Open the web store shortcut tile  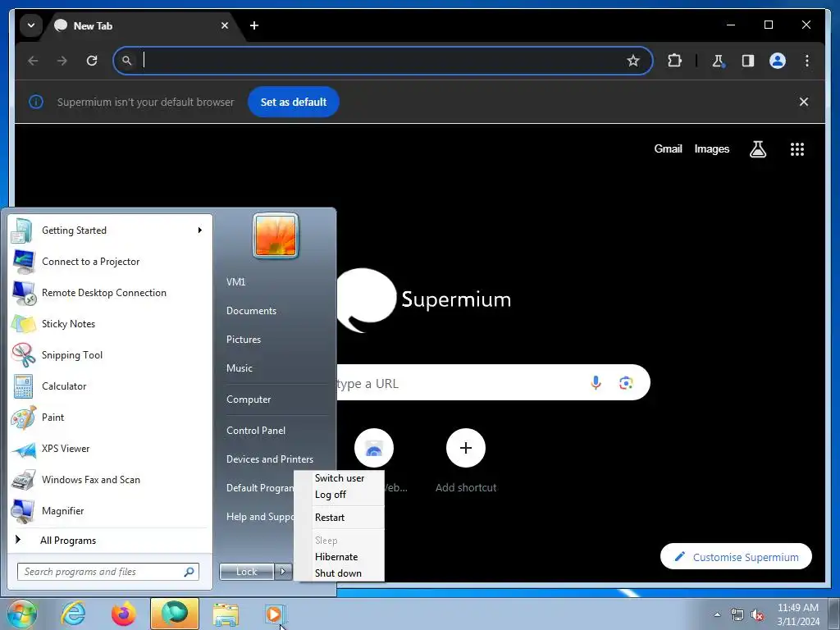point(374,448)
